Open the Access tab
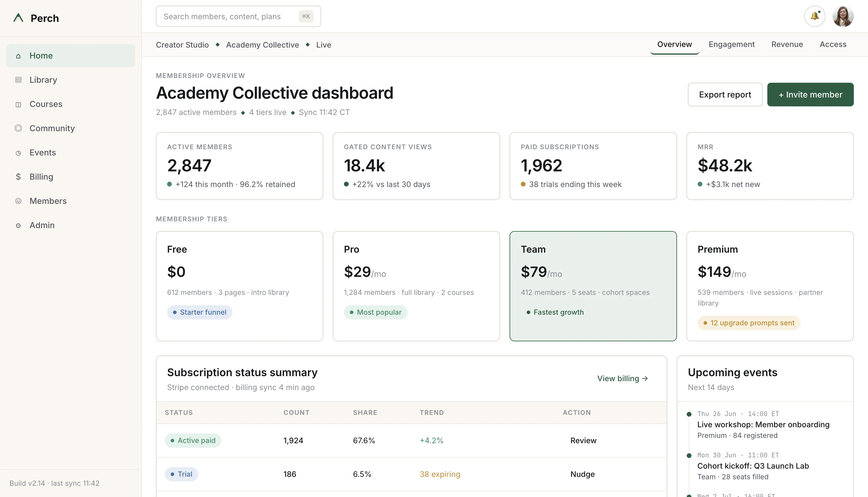This screenshot has width=868, height=497. tap(833, 44)
